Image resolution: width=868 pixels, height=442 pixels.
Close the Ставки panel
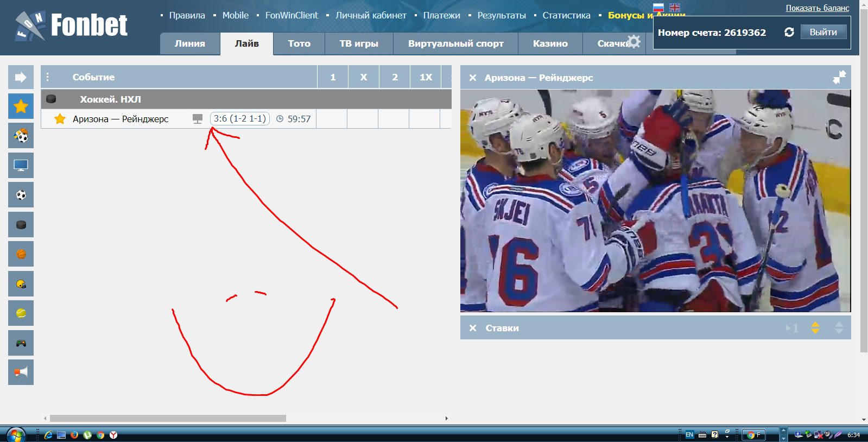473,328
